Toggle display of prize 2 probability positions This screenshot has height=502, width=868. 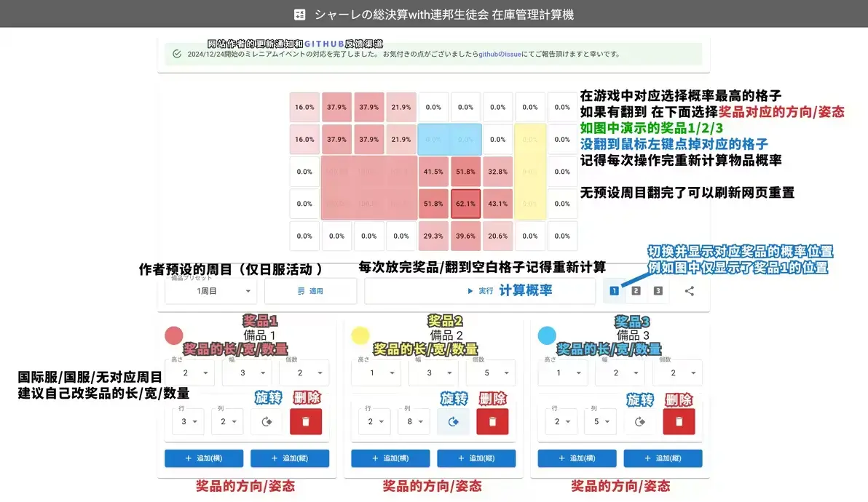click(635, 290)
